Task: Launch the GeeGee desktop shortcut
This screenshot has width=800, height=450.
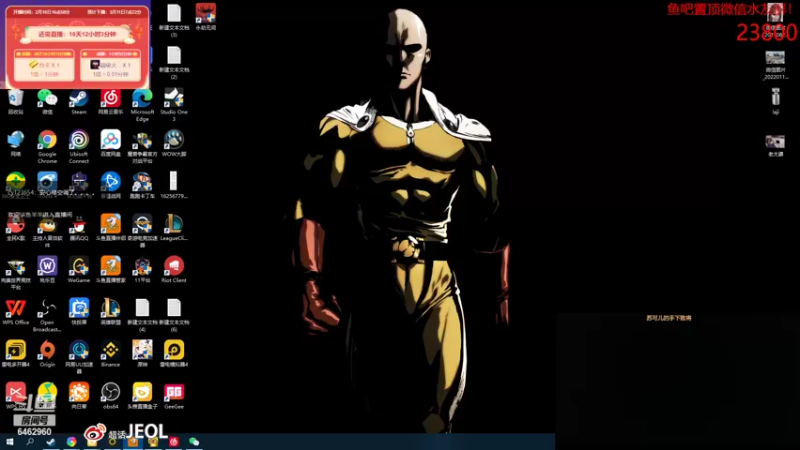Action: 174,396
